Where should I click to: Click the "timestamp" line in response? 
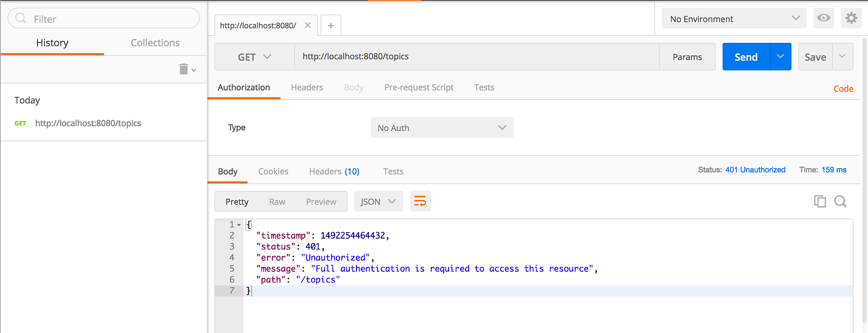tap(323, 235)
